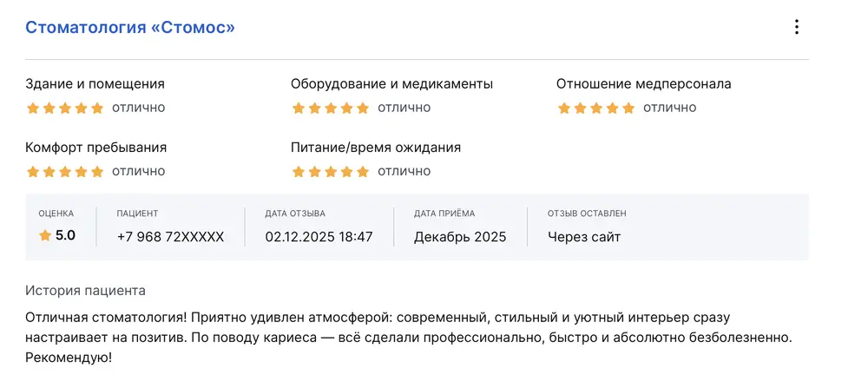The image size is (868, 375).
Task: Click the Через сайт review source text
Action: (584, 237)
